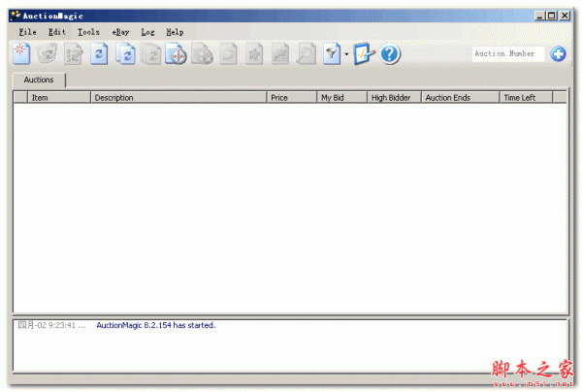582x392 pixels.
Task: Open the Tools menu
Action: 88,32
